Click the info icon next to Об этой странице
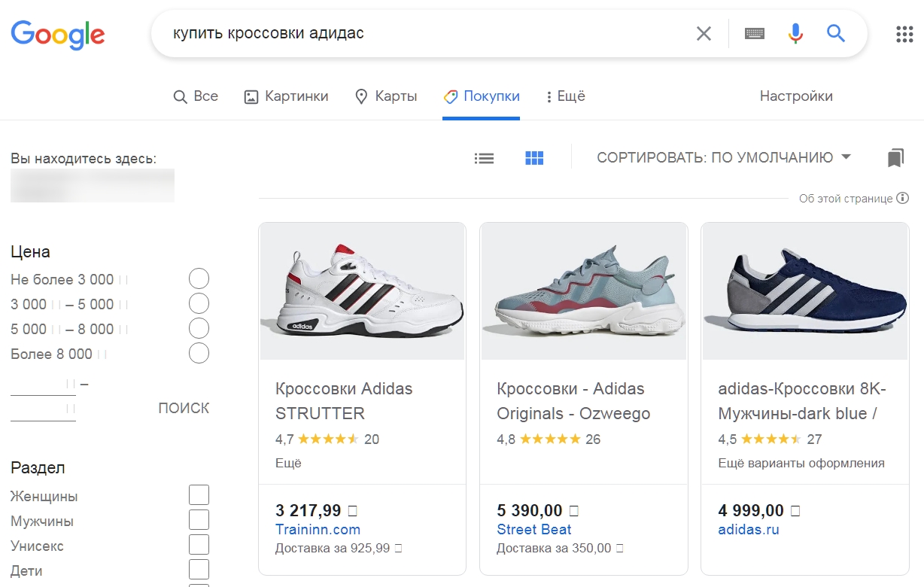 [x=903, y=199]
